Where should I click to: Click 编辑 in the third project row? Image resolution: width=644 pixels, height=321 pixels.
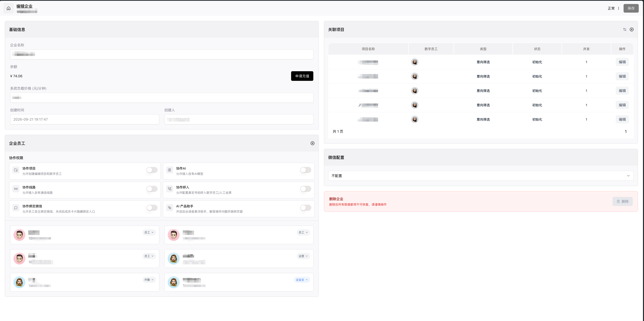coord(622,91)
